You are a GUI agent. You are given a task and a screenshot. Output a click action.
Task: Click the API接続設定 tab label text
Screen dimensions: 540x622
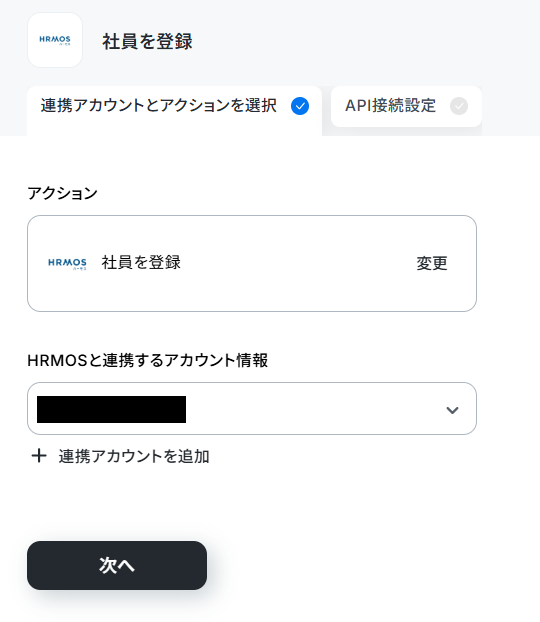390,106
